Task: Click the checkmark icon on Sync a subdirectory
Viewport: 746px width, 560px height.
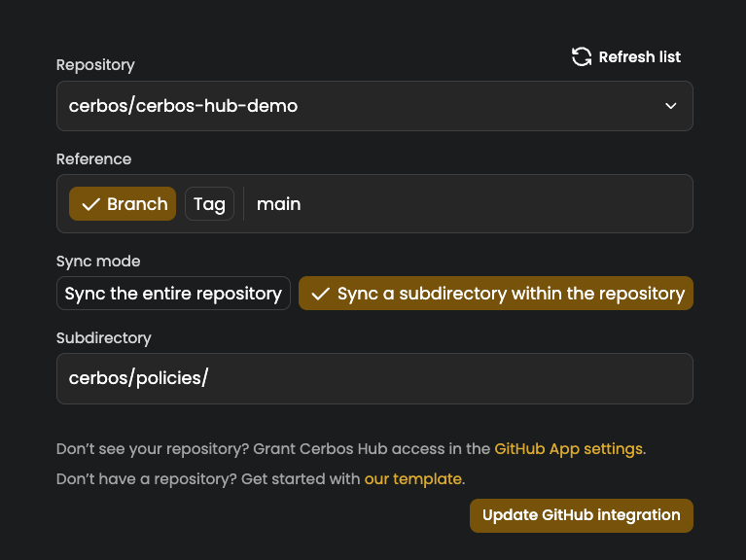Action: tap(320, 294)
